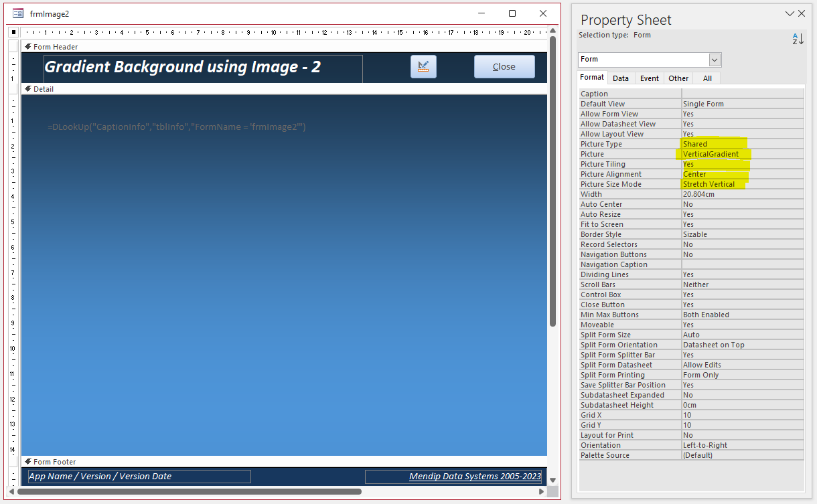Select the Form Footer section bar
817x504 pixels.
[x=284, y=462]
